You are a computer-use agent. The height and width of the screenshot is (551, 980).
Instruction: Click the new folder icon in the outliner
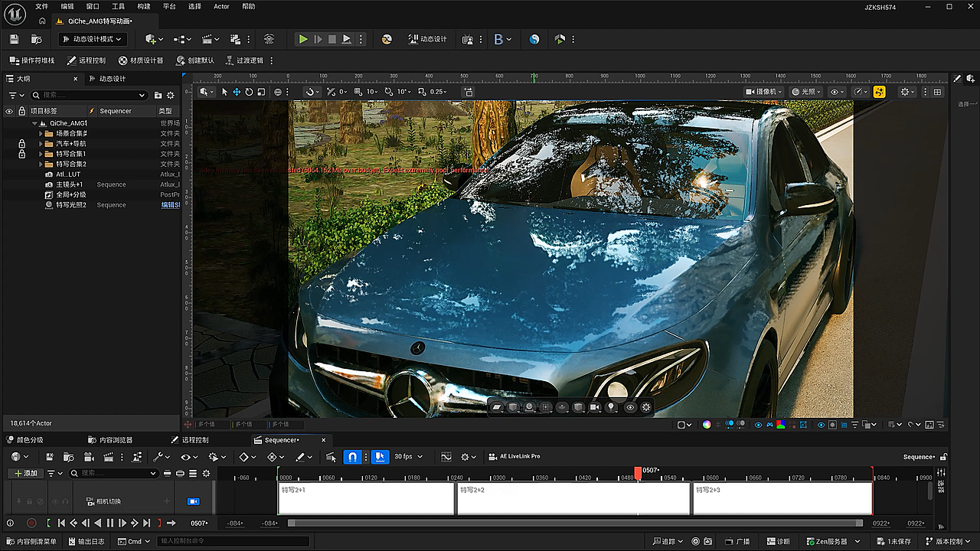point(158,95)
